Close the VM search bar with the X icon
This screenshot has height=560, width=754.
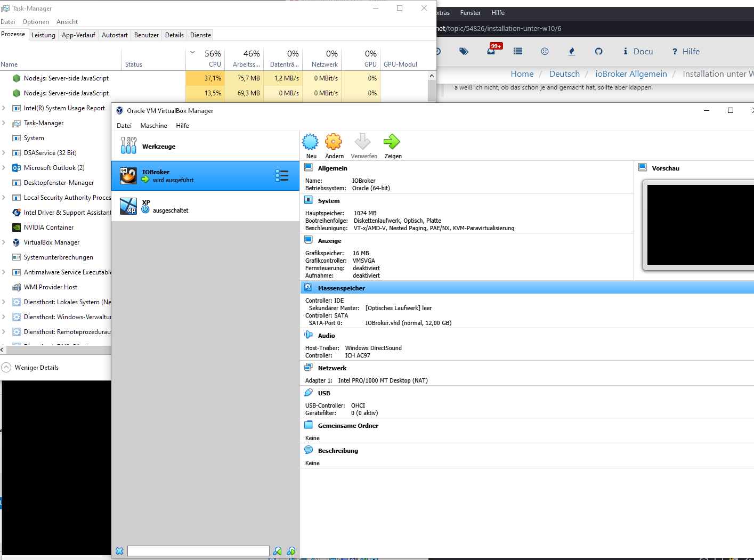(x=119, y=551)
